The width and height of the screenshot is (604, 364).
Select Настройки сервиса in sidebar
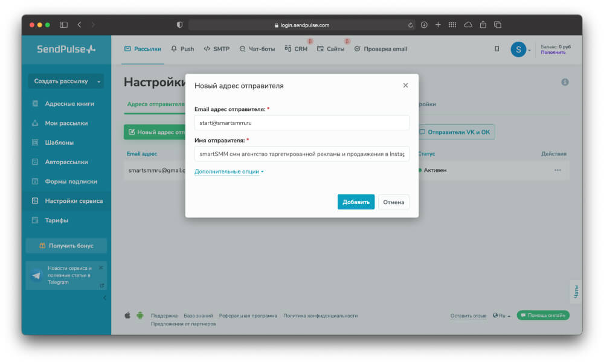click(x=66, y=201)
